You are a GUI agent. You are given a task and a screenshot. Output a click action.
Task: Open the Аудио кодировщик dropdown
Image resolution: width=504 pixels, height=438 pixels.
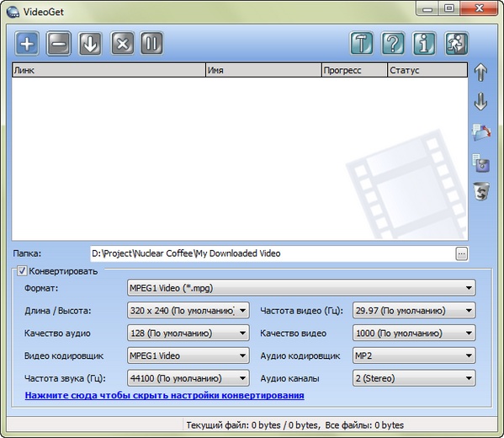click(414, 355)
